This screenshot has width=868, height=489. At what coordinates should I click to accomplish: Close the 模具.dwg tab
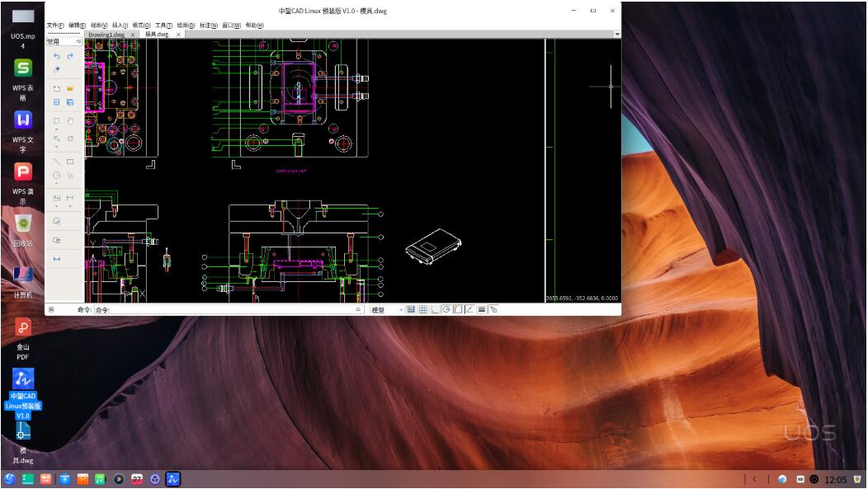[178, 35]
